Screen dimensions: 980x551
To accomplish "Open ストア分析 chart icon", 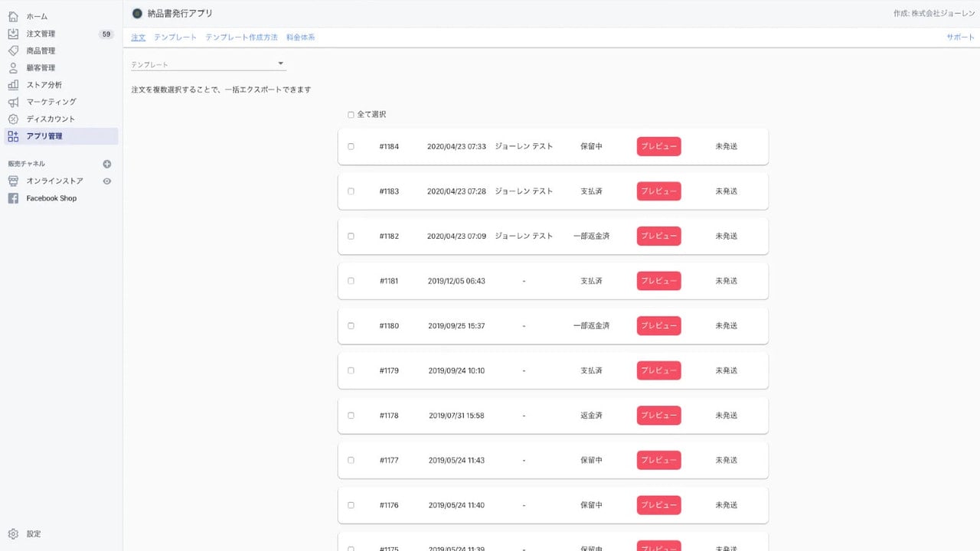I will click(13, 85).
